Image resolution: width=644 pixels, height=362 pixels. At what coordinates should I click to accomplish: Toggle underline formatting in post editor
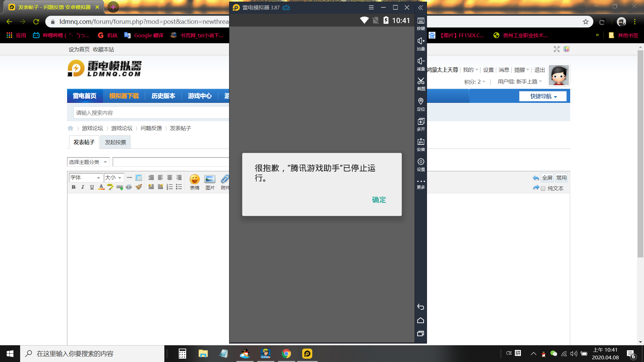(x=92, y=187)
